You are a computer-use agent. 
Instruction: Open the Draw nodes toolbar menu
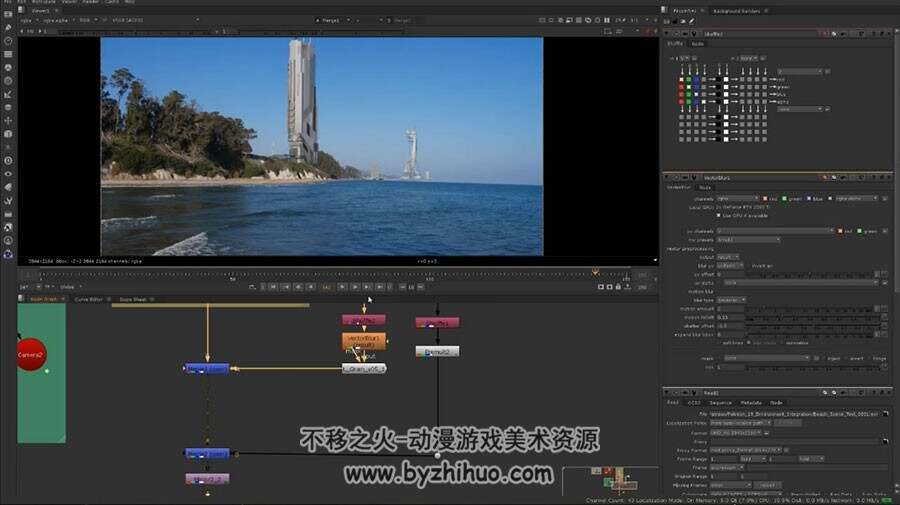[x=8, y=28]
